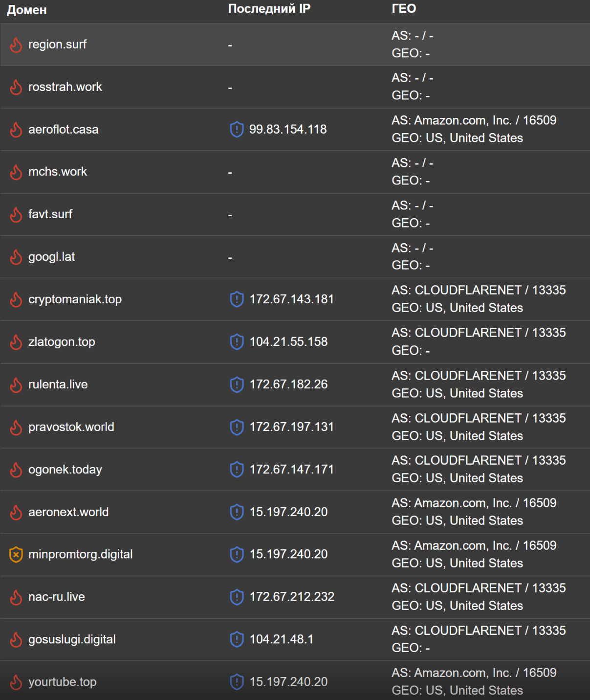590x700 pixels.
Task: Click the flame icon beside cryptomaniak.top
Action: pos(16,299)
